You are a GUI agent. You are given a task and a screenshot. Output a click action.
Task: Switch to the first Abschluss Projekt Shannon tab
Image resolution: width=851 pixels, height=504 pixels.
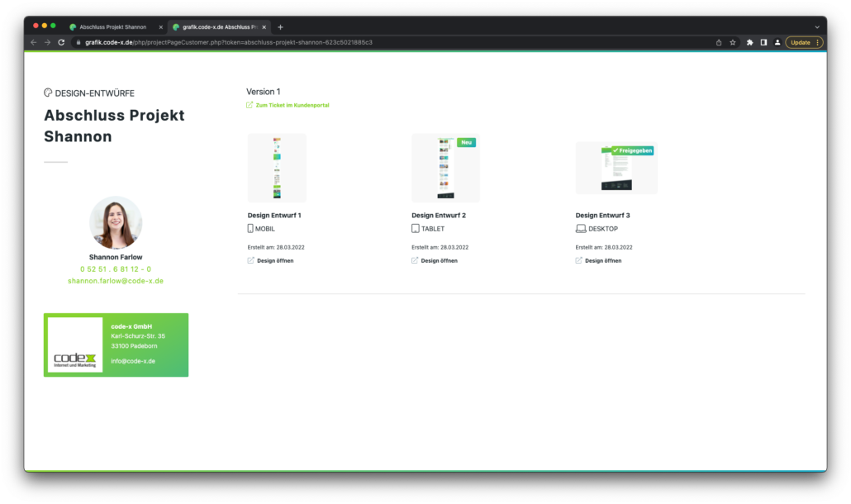click(x=112, y=27)
